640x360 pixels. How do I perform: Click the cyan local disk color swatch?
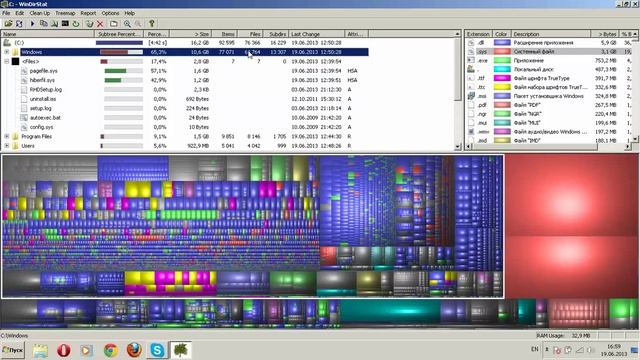tap(502, 69)
